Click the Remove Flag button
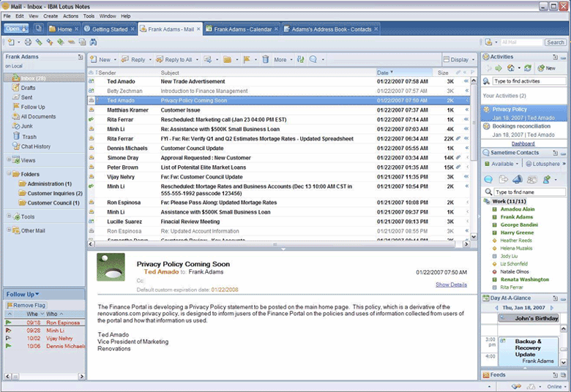This screenshot has width=571, height=392. (x=26, y=305)
